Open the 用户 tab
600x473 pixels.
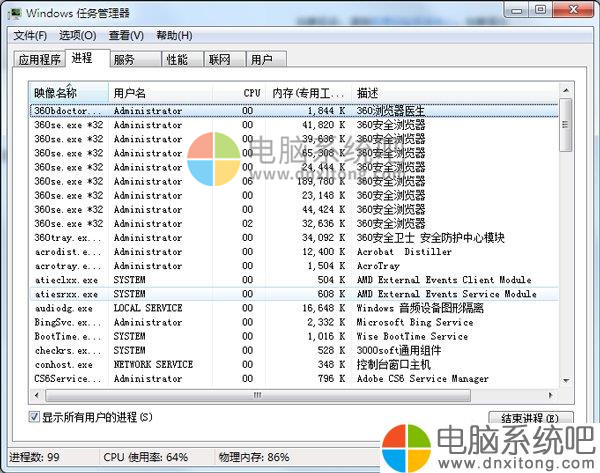coord(261,60)
